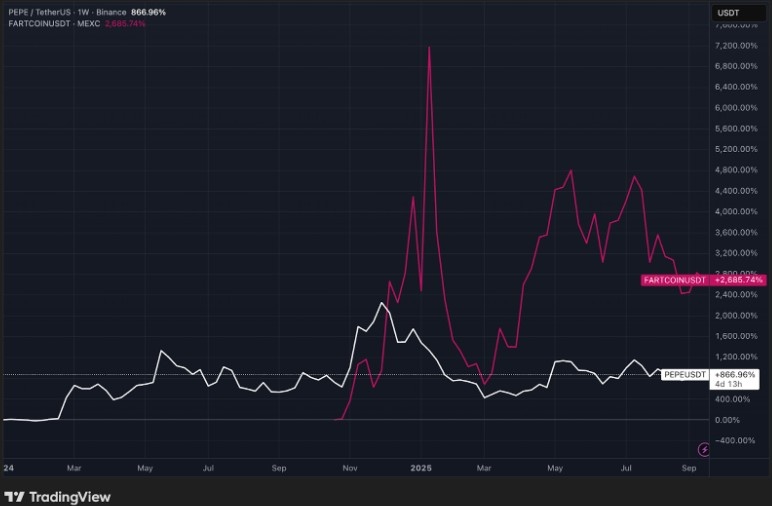
Task: Select the FARTCOINUSDT · MEXC legend entry
Action: pos(54,24)
